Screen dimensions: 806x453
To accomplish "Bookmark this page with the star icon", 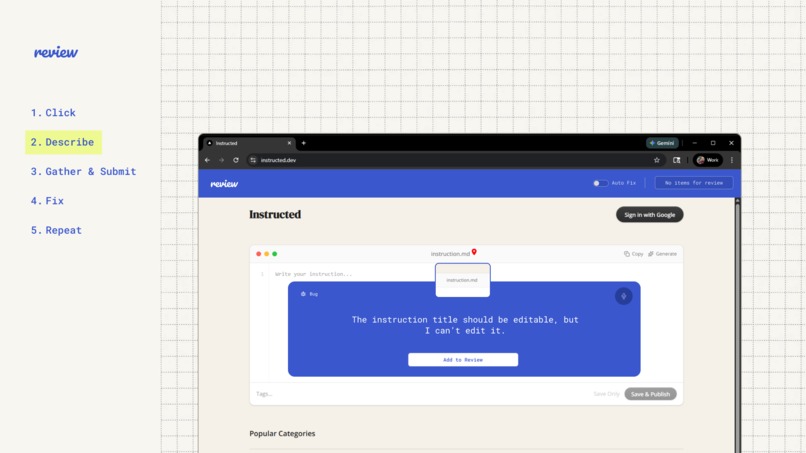I will click(x=656, y=160).
